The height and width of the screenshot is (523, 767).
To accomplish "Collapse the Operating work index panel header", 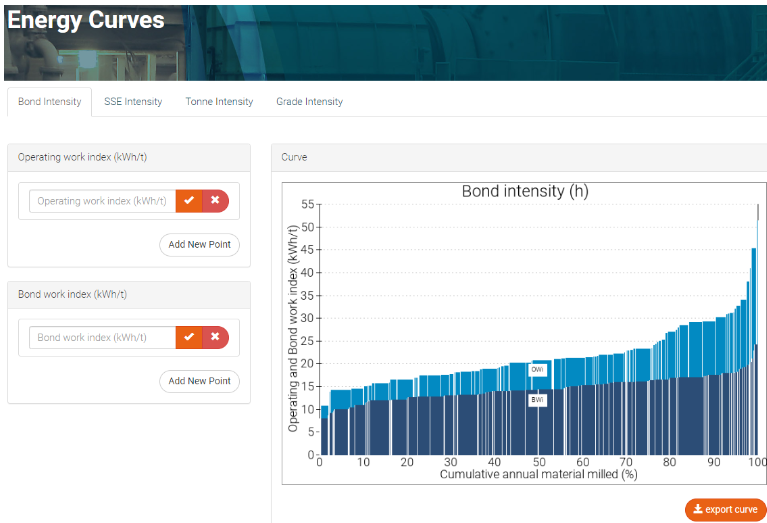I will pos(128,157).
